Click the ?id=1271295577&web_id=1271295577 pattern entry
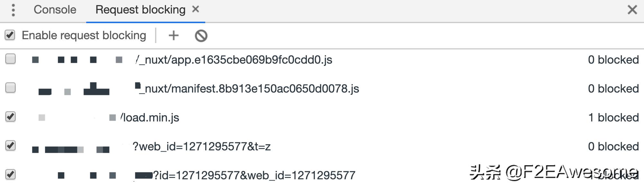644x187 pixels. coord(254,175)
